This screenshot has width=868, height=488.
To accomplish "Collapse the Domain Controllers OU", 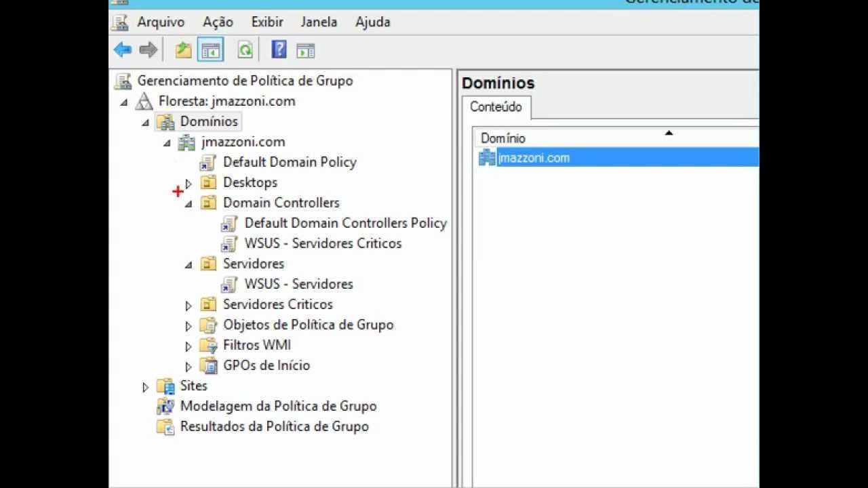I will click(189, 204).
